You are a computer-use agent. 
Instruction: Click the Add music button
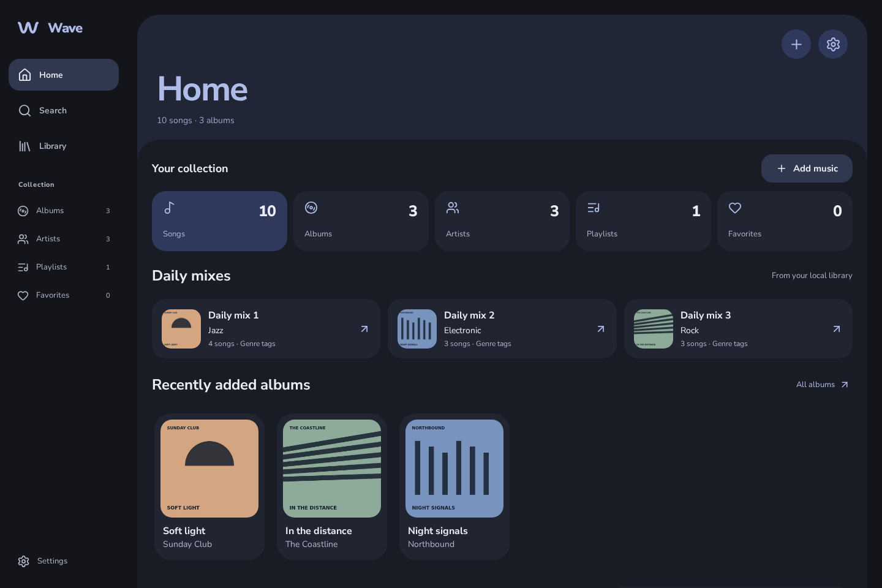[807, 168]
